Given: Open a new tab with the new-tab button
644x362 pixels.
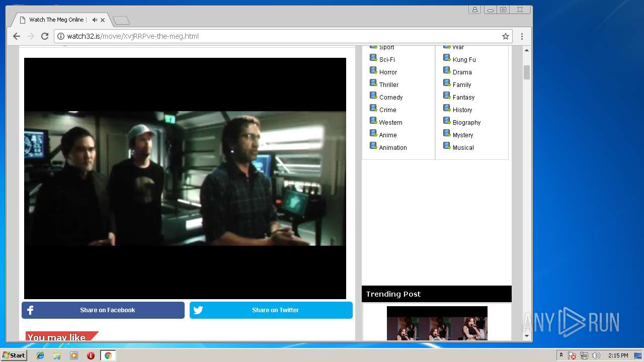Looking at the screenshot, I should 121,21.
